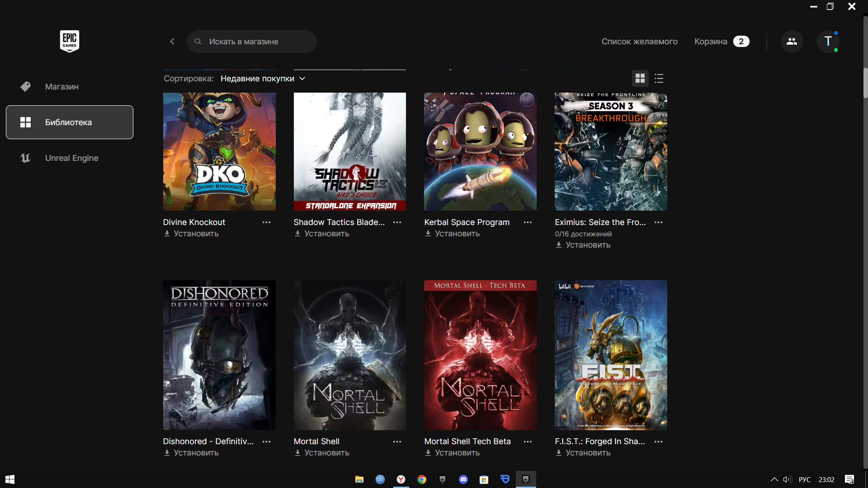Screen dimensions: 868x488
Task: Install Eximius: Seize the Frontline
Action: pyautogui.click(x=583, y=245)
